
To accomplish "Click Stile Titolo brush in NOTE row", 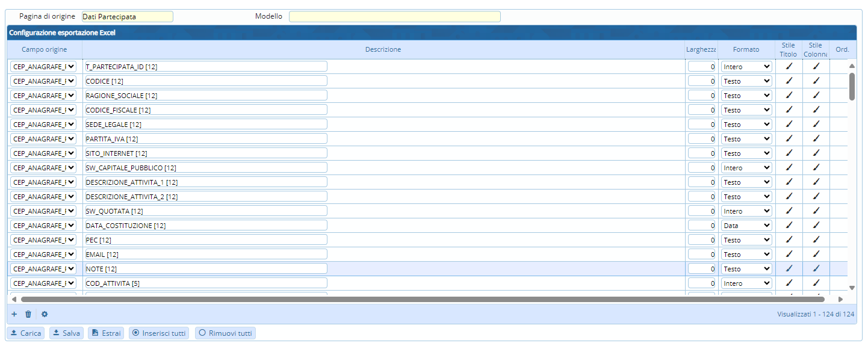I will (x=789, y=268).
